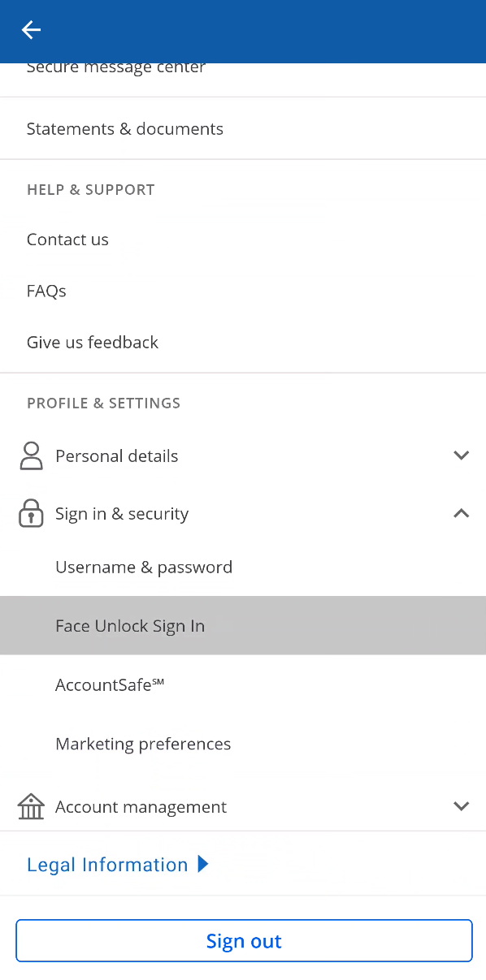The image size is (486, 980).
Task: Open the FAQs page
Action: click(x=46, y=291)
